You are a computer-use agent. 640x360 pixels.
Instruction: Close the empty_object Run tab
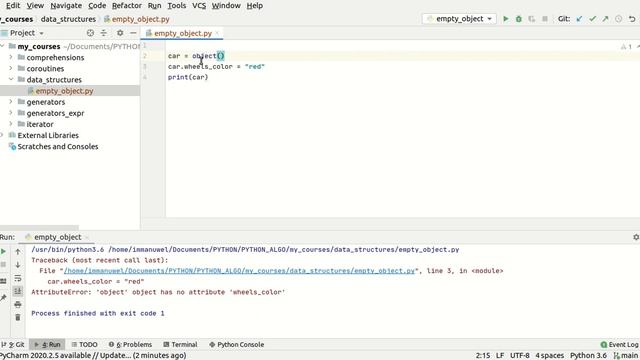[x=87, y=237]
